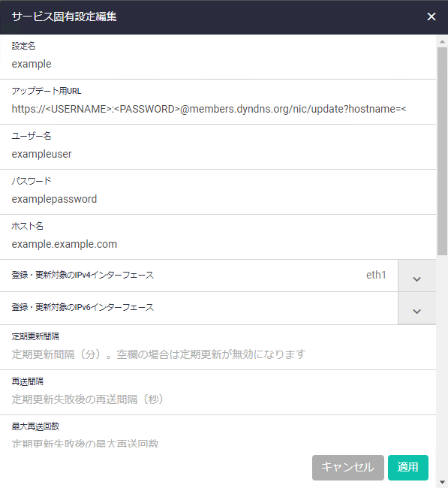
Task: Select the eth1 value in IPv4 interface row
Action: coord(376,275)
